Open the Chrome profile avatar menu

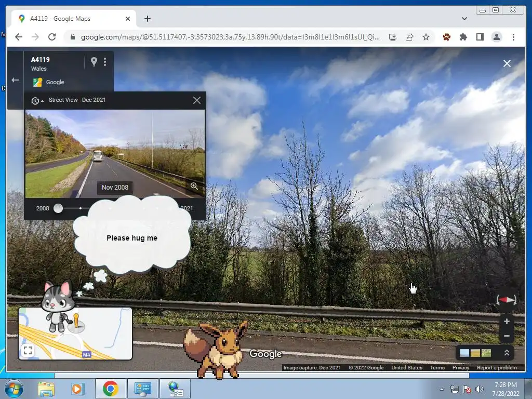(x=496, y=37)
